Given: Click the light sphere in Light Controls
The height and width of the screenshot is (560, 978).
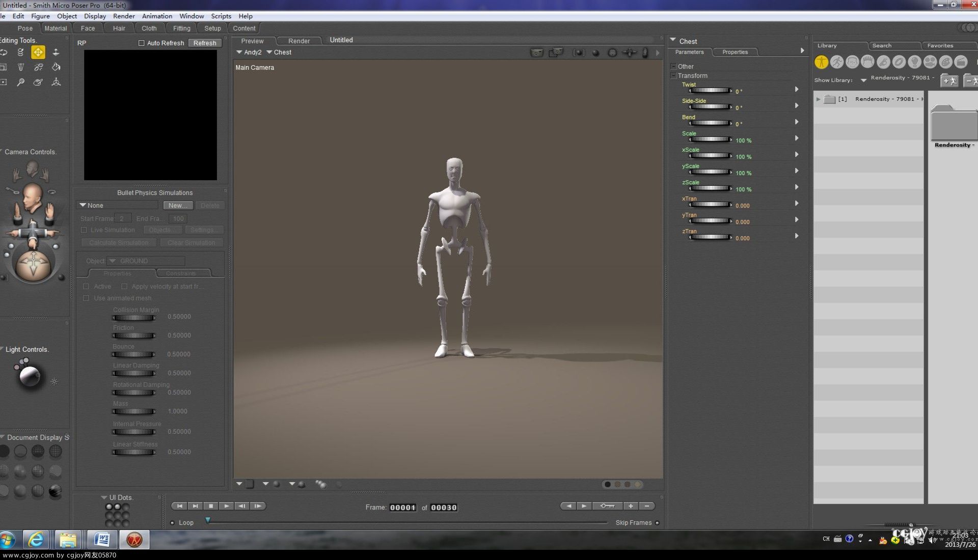Looking at the screenshot, I should (30, 377).
